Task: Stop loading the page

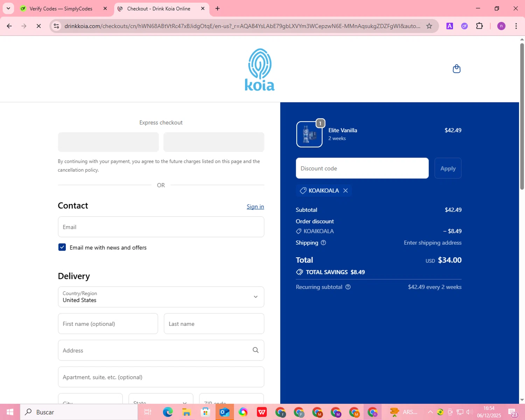Action: click(x=38, y=26)
